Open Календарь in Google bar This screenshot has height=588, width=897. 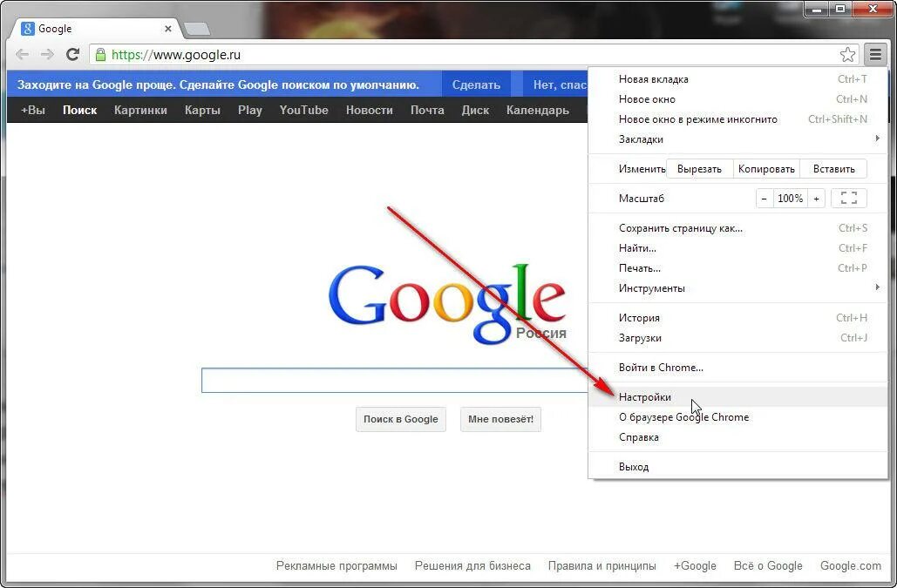(x=538, y=110)
